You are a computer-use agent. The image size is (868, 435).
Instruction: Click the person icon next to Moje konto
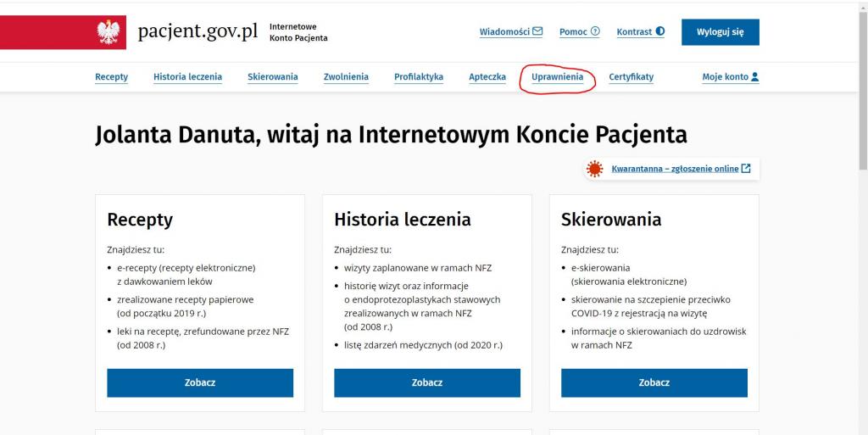point(754,77)
